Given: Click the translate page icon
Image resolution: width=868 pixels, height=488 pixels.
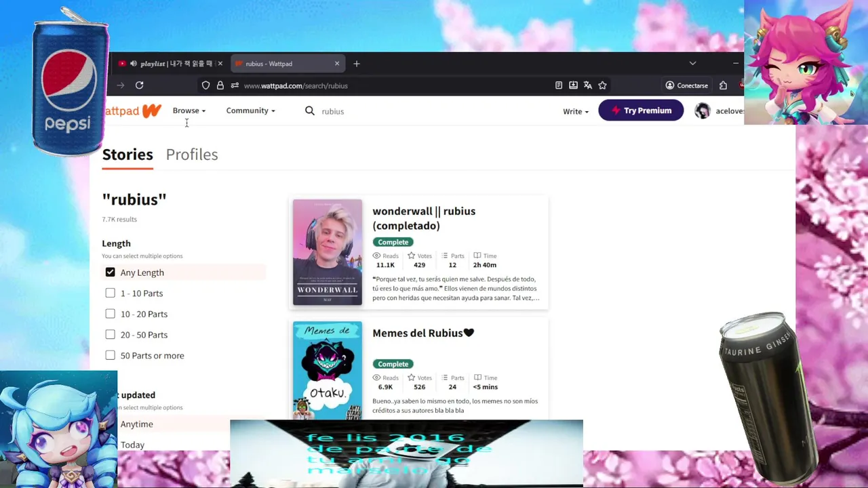Looking at the screenshot, I should (588, 85).
